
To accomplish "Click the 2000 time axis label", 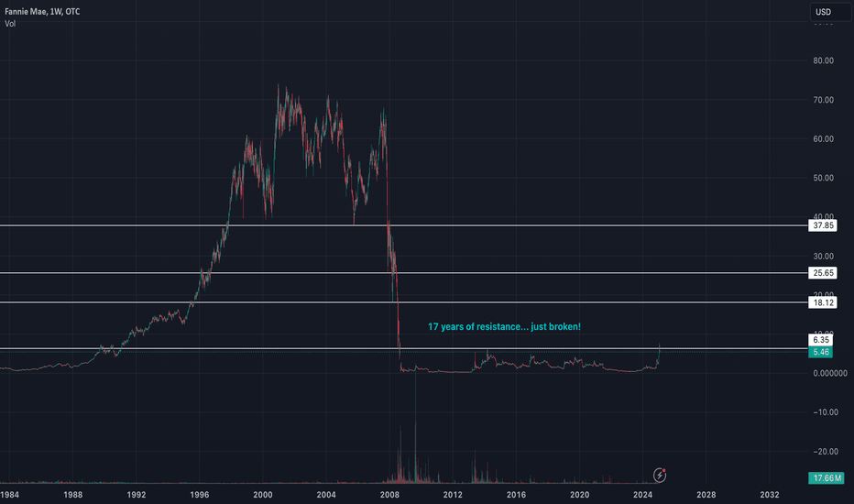I will click(262, 495).
